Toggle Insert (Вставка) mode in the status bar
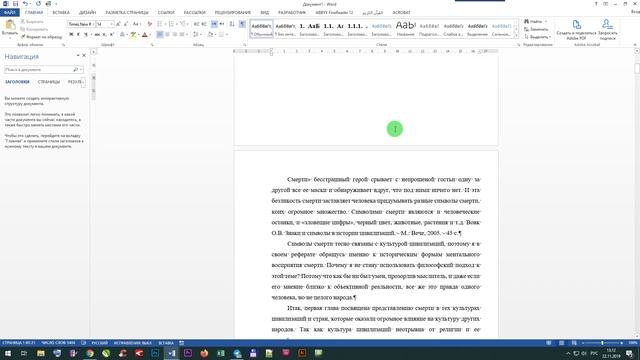Screen dimensions: 640x360 pos(166,343)
